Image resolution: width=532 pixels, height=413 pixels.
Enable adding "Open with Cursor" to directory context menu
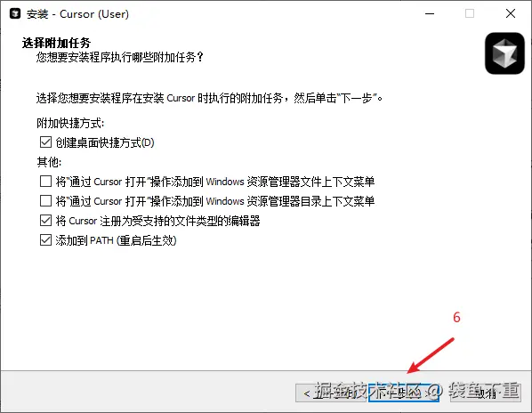45,201
